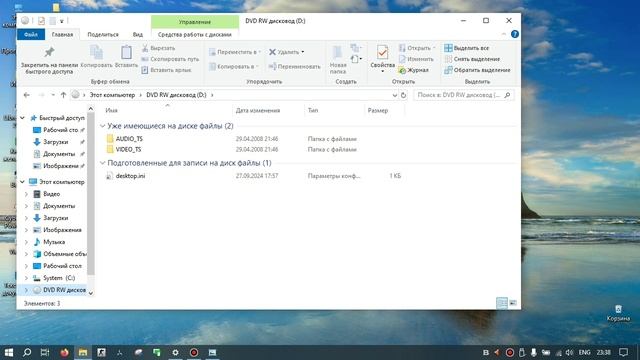Click Paste shortcut (Вставить ярлык)
The width and height of the screenshot is (640, 360).
pyautogui.click(x=166, y=70)
